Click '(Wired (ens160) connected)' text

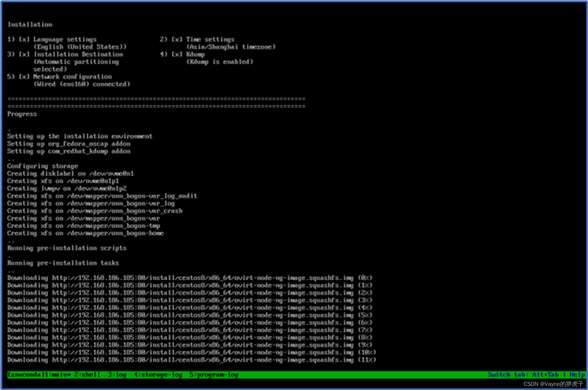point(82,84)
